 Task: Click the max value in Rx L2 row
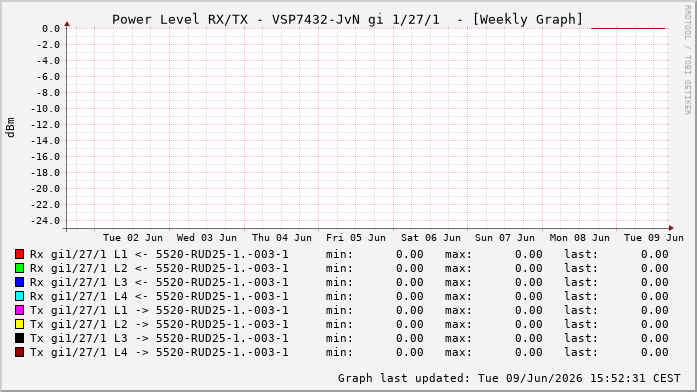tap(529, 268)
